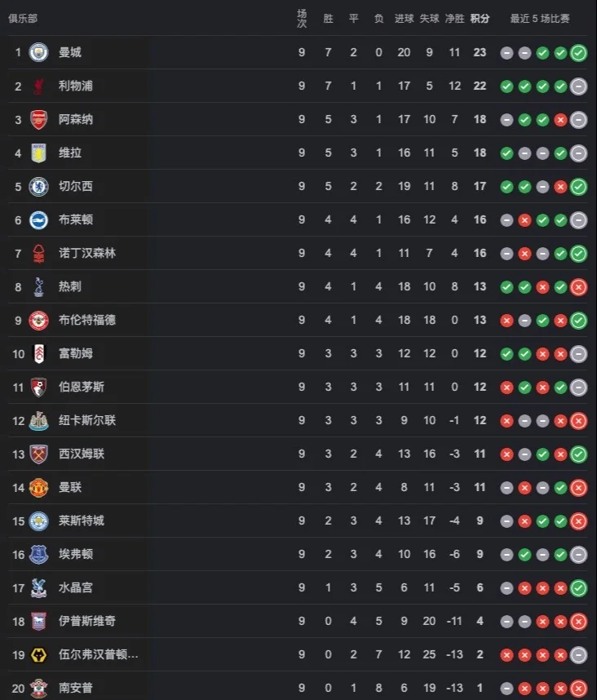The width and height of the screenshot is (597, 700).
Task: Click the Manchester United club crest
Action: tap(38, 487)
